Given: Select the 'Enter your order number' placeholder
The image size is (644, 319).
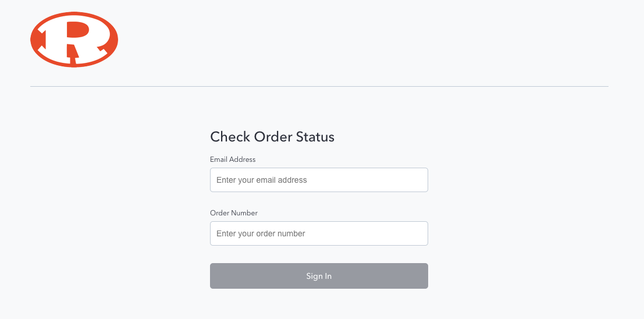Looking at the screenshot, I should [x=261, y=234].
